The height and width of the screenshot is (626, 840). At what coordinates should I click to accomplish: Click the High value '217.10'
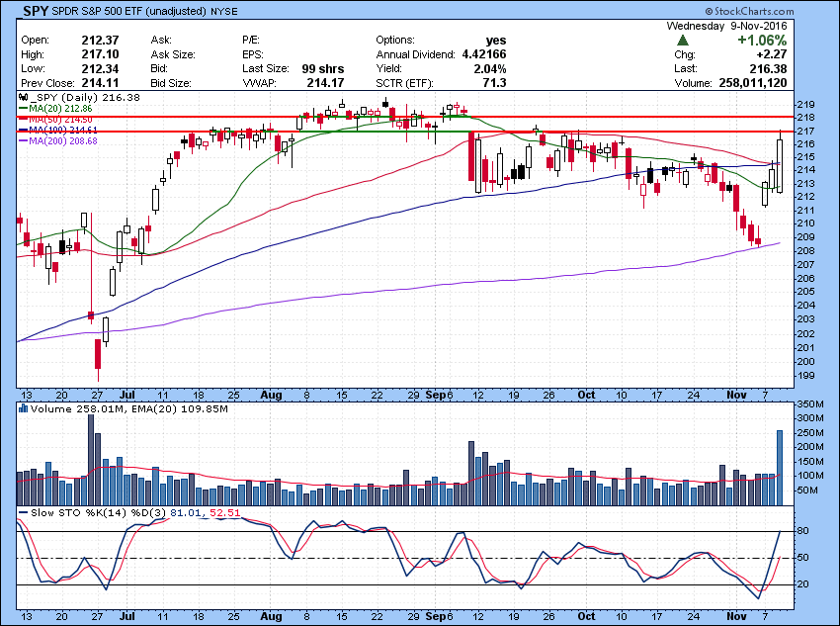click(100, 54)
